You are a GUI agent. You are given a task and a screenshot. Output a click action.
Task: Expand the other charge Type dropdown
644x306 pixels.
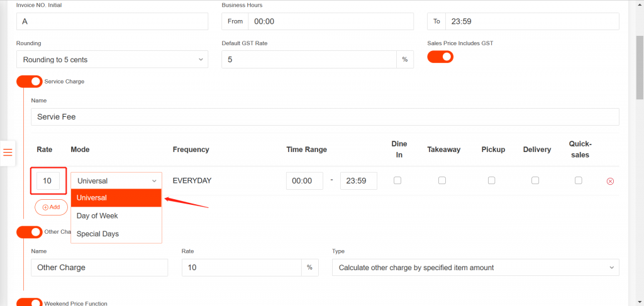[475, 268]
